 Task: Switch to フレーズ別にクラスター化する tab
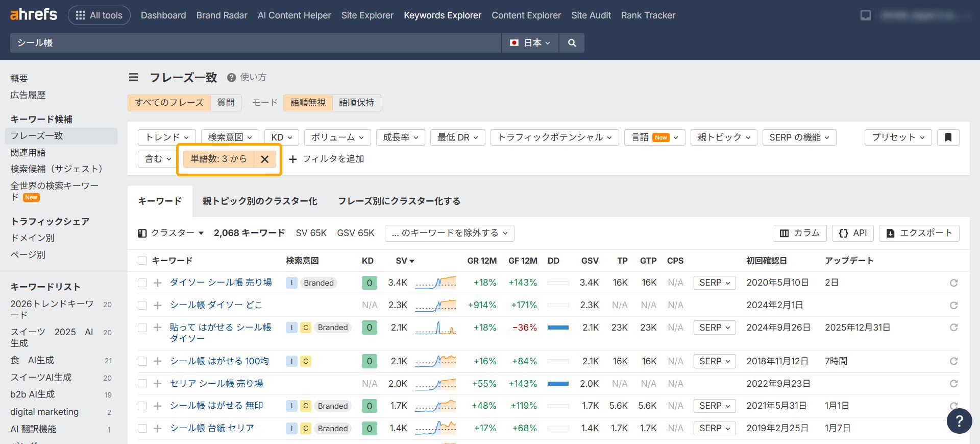pos(399,201)
